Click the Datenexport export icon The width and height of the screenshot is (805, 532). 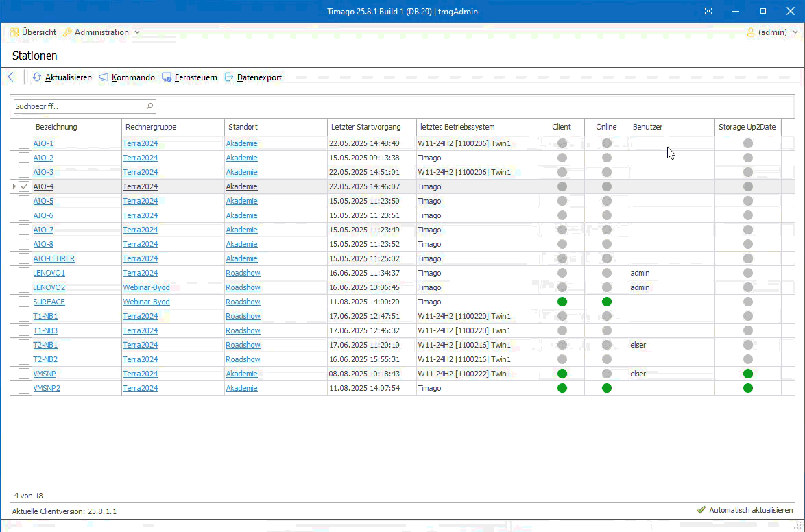(x=229, y=77)
